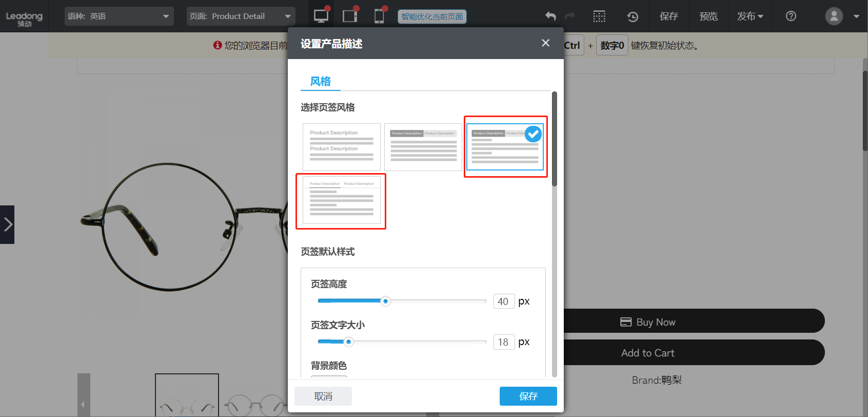
Task: Switch to desktop preview device icon
Action: click(321, 16)
